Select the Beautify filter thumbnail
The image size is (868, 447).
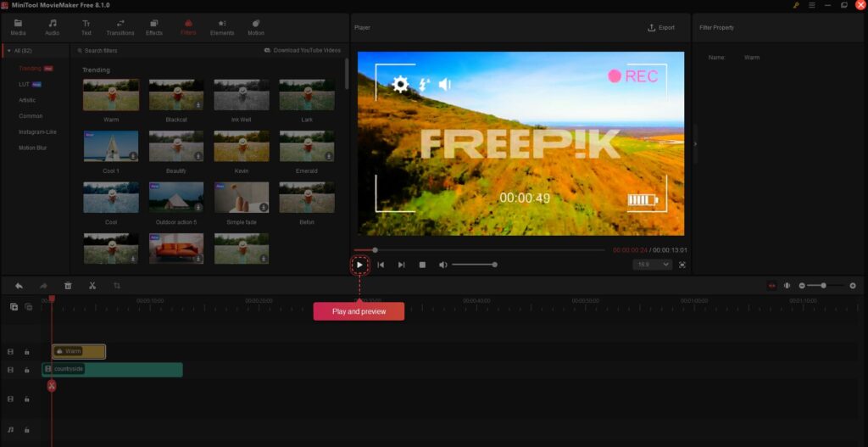(x=176, y=146)
